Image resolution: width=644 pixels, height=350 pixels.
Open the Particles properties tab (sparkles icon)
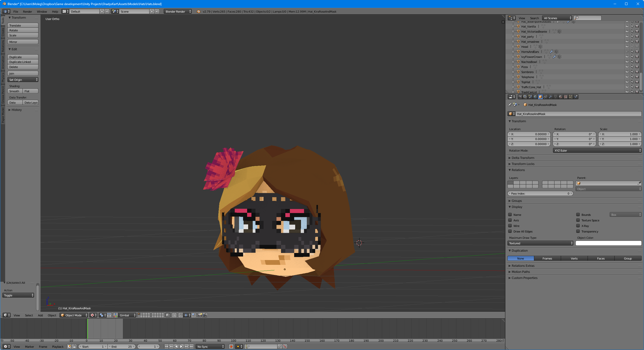[571, 97]
